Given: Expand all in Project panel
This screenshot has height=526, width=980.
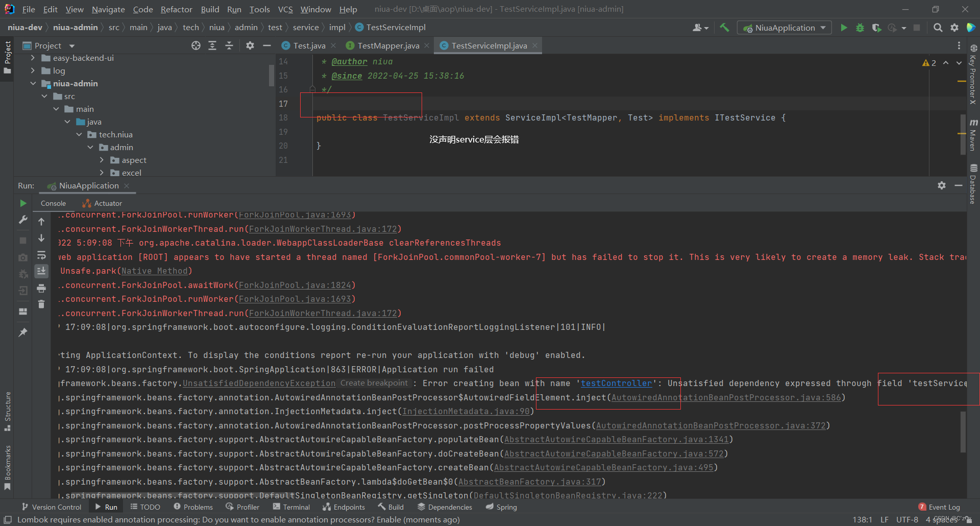Looking at the screenshot, I should [x=212, y=46].
